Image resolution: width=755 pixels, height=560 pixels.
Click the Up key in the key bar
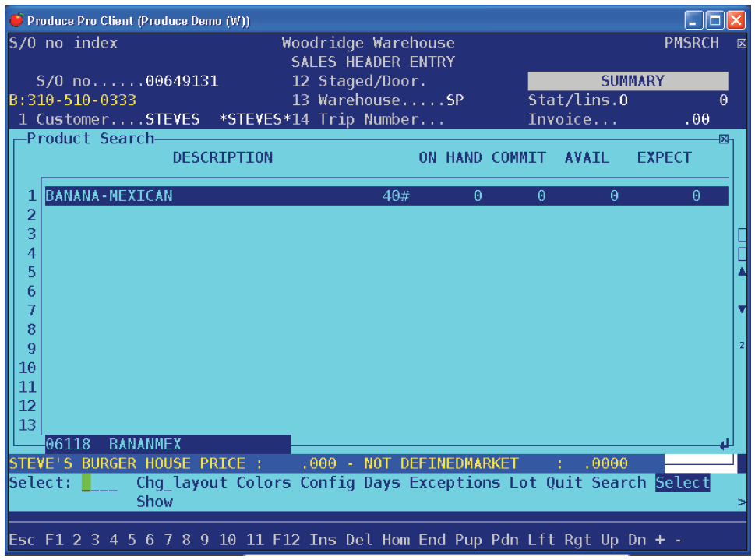click(609, 540)
